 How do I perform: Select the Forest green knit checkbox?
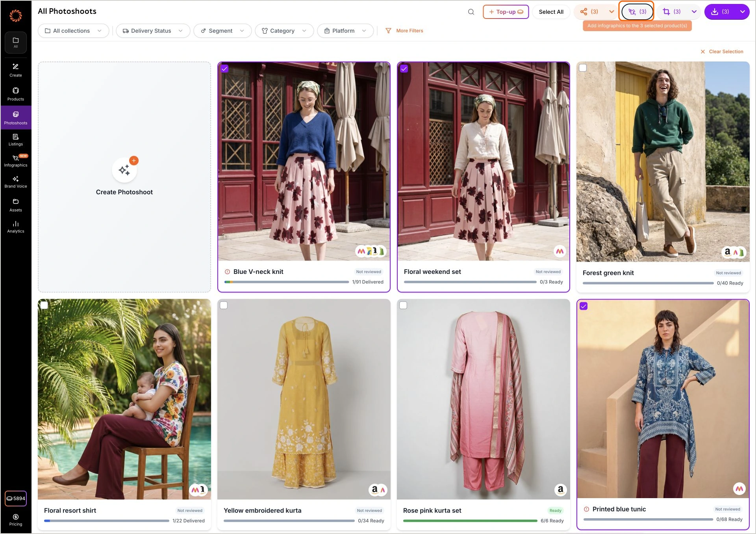coord(583,68)
